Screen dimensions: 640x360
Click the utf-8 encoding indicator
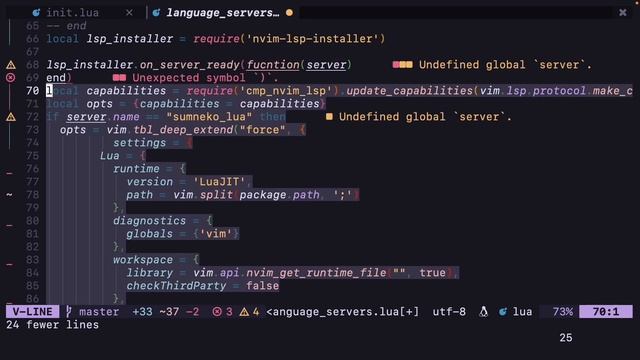[449, 312]
